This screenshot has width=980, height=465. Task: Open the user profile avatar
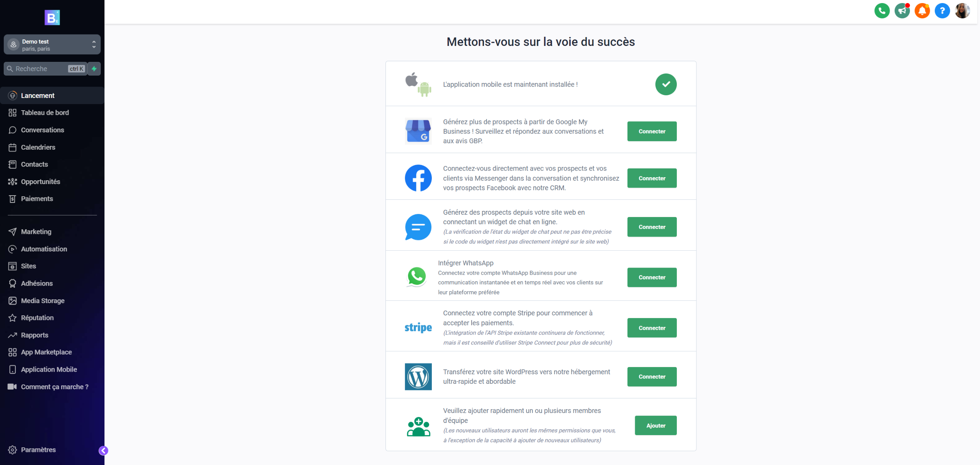tap(962, 11)
